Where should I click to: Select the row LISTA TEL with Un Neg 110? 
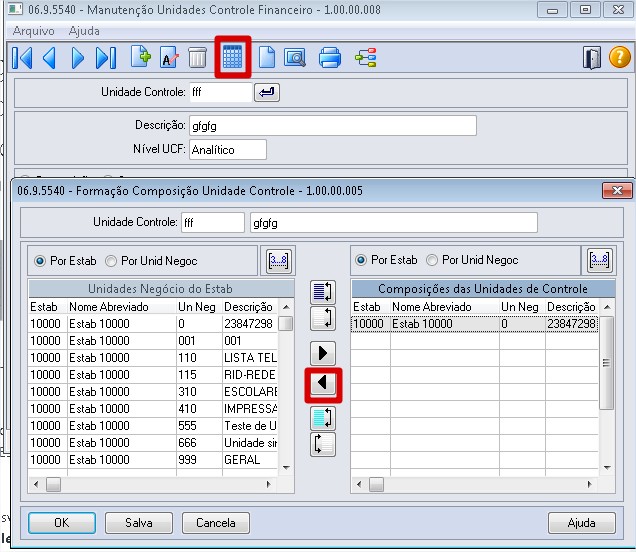coord(153,358)
